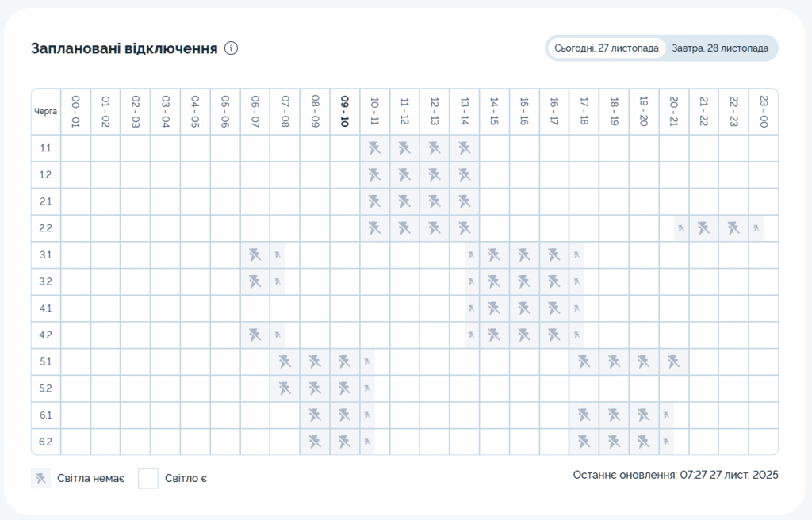Click the Світла немає legend icon
Image resolution: width=812 pixels, height=520 pixels.
(x=40, y=478)
